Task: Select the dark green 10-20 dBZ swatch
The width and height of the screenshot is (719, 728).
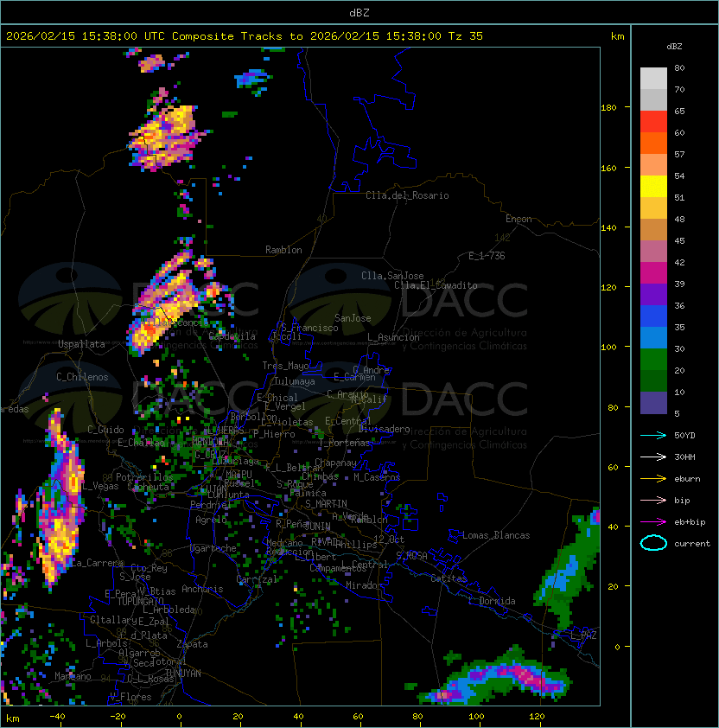Action: (653, 380)
